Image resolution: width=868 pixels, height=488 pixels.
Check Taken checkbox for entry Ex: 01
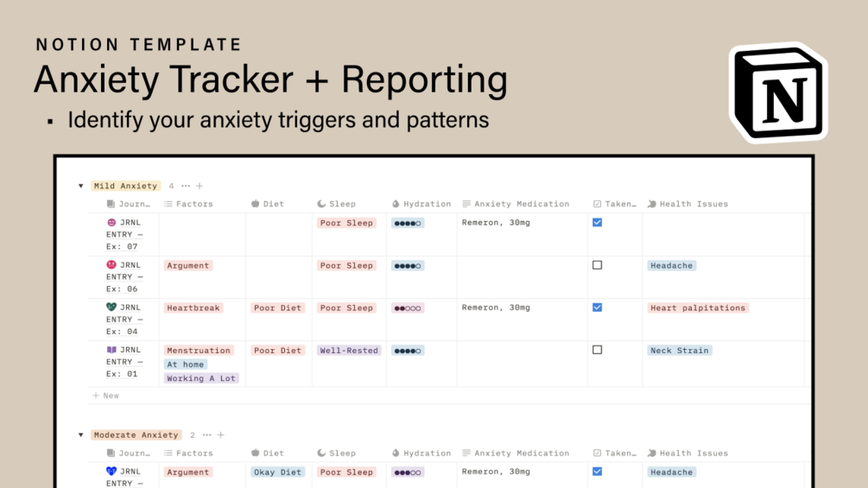[x=598, y=350]
